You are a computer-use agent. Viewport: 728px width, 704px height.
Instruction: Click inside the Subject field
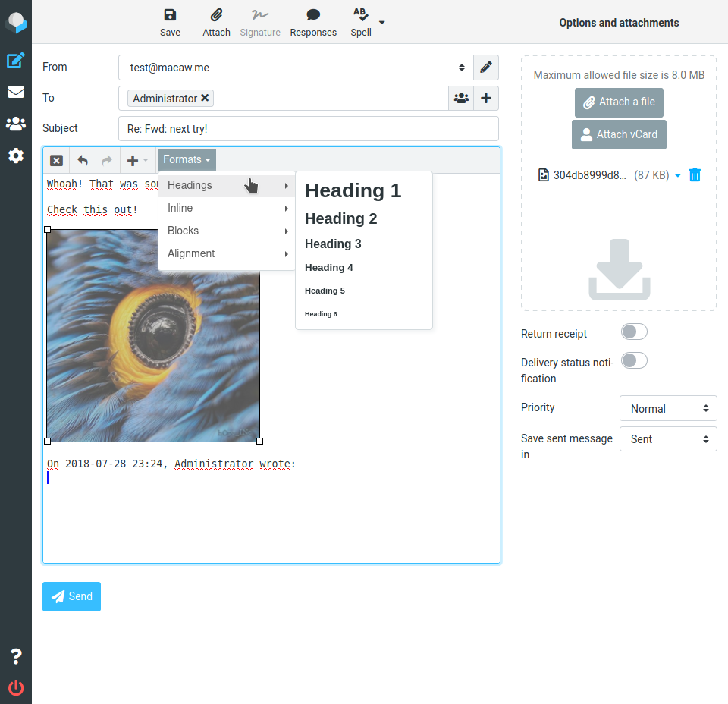(x=303, y=128)
